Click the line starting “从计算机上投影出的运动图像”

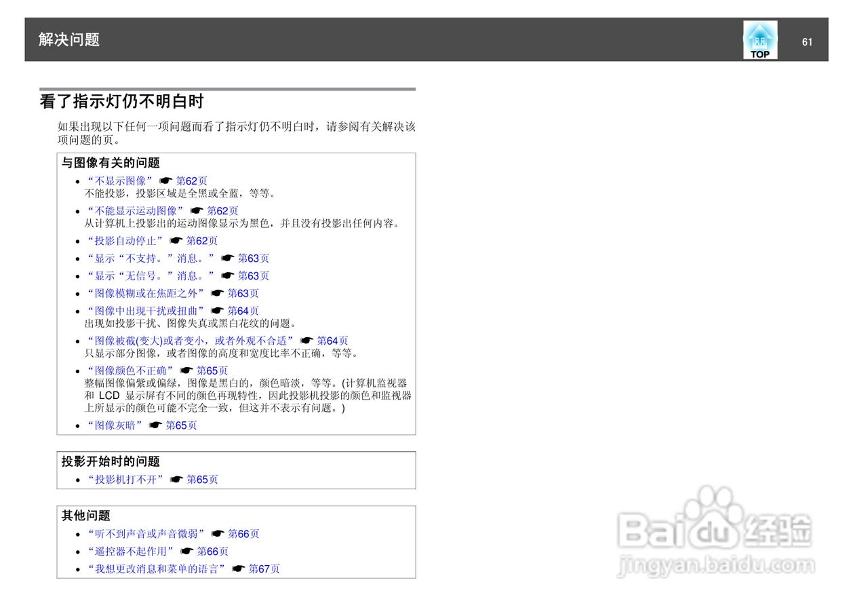243,223
